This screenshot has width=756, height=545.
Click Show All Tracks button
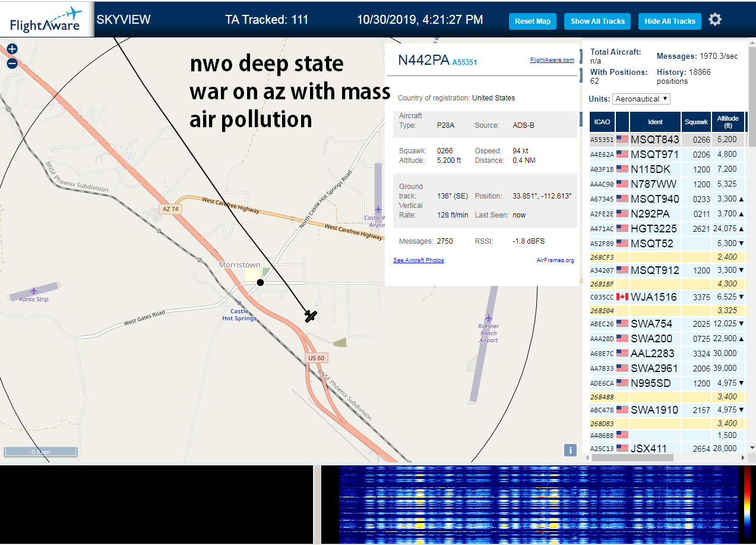point(598,21)
